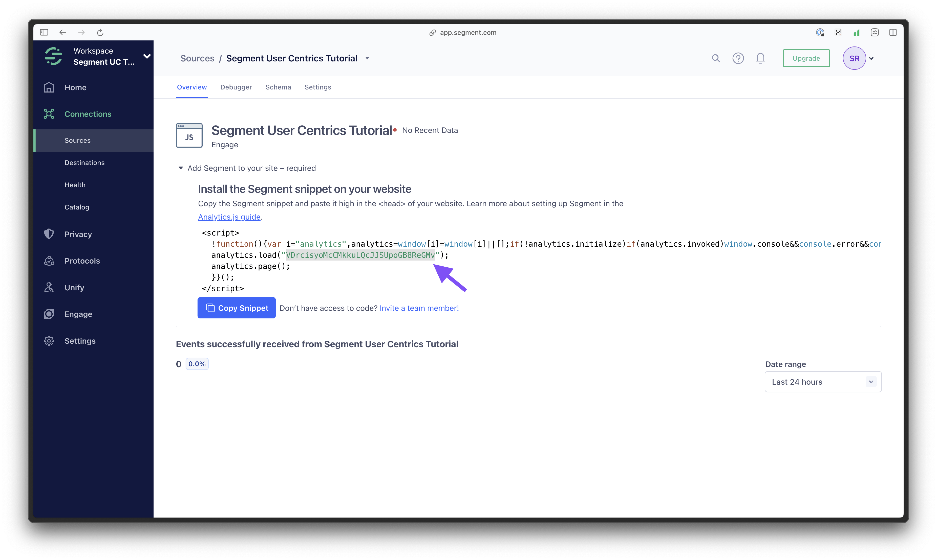The height and width of the screenshot is (560, 937).
Task: Click the green Upgrade button
Action: pos(806,58)
